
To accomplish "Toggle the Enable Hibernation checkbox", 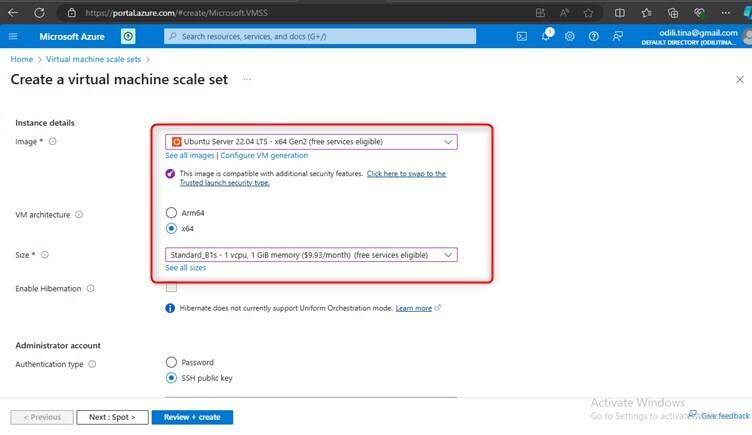I will click(171, 287).
